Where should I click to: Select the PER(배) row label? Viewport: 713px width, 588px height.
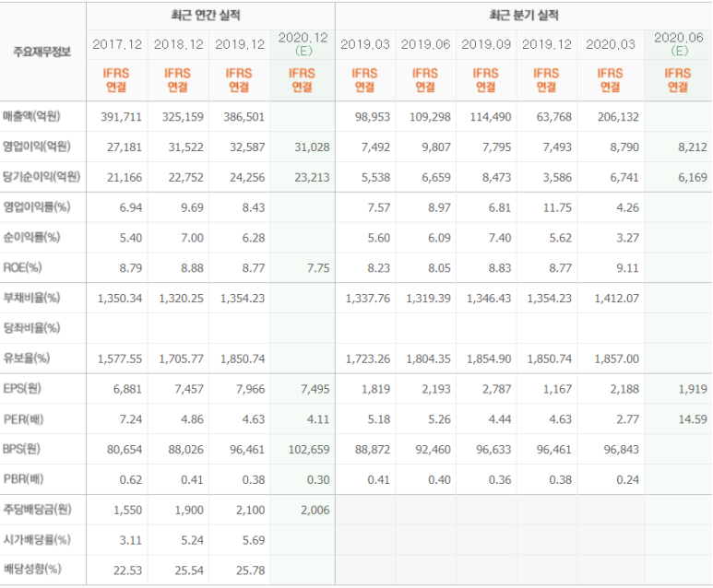tap(23, 419)
